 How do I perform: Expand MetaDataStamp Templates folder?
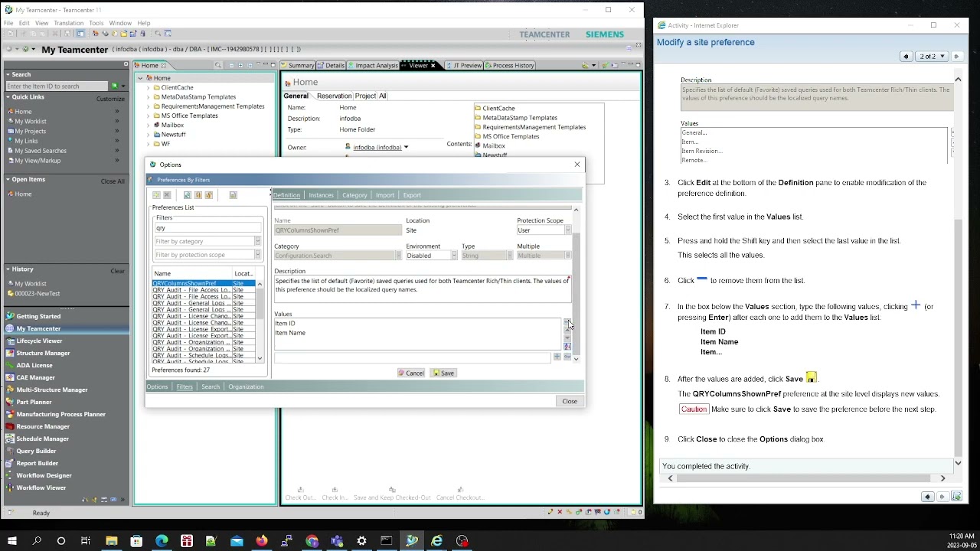click(149, 97)
